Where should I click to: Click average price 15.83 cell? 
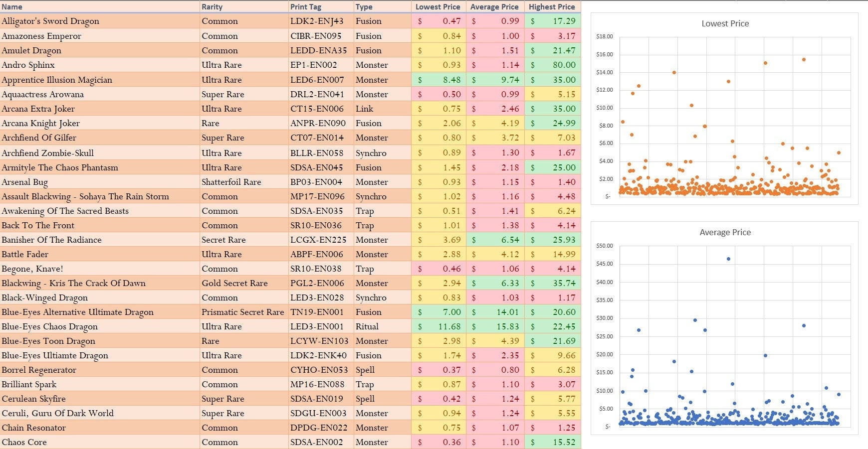tap(495, 326)
